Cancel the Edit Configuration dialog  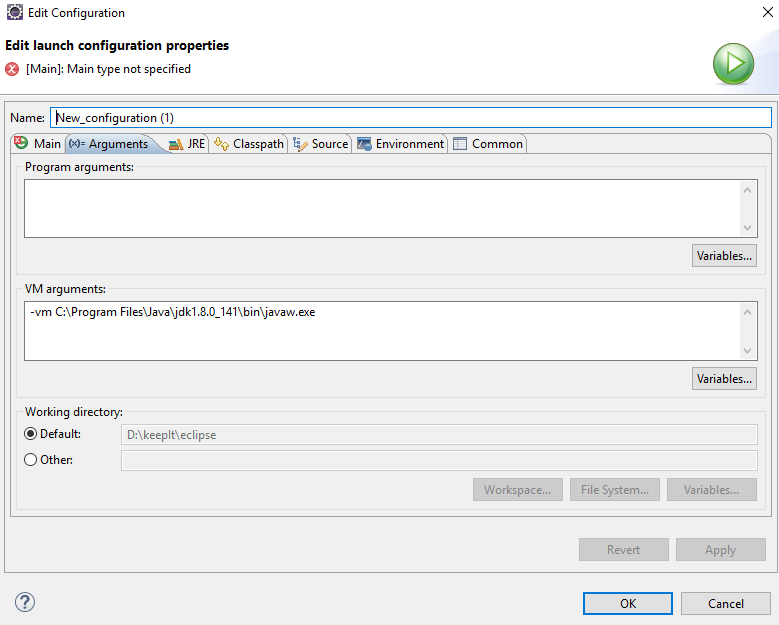pos(726,604)
